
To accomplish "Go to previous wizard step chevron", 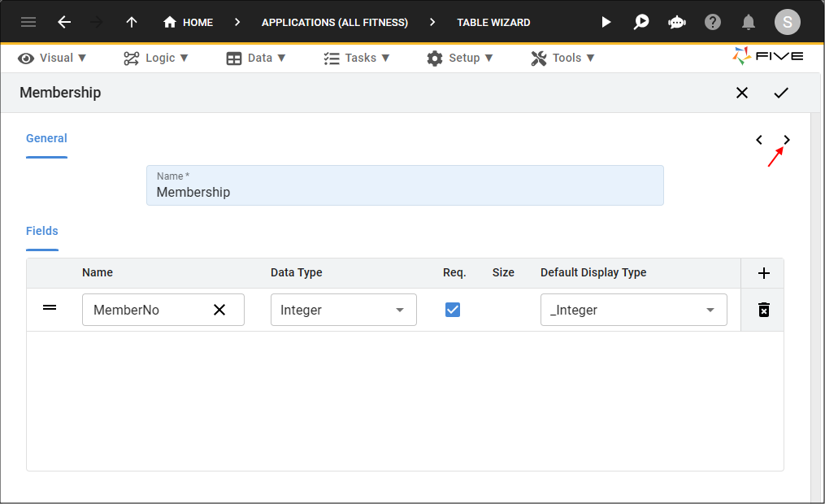I will click(x=758, y=140).
